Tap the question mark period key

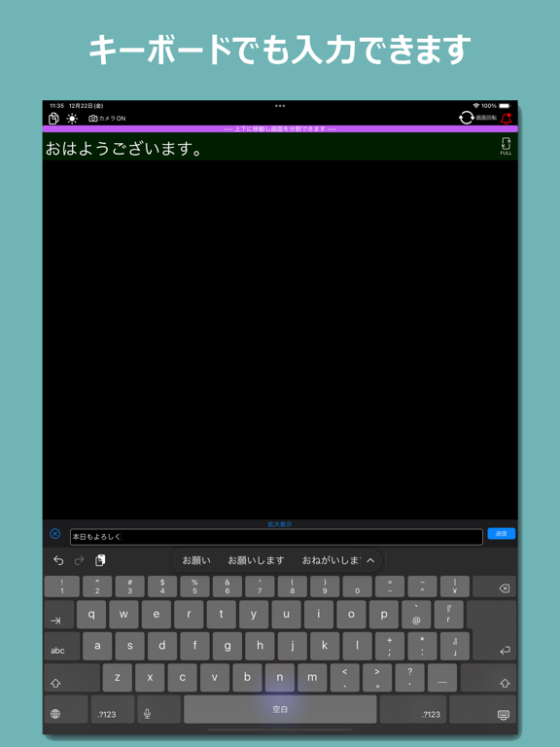click(x=409, y=678)
